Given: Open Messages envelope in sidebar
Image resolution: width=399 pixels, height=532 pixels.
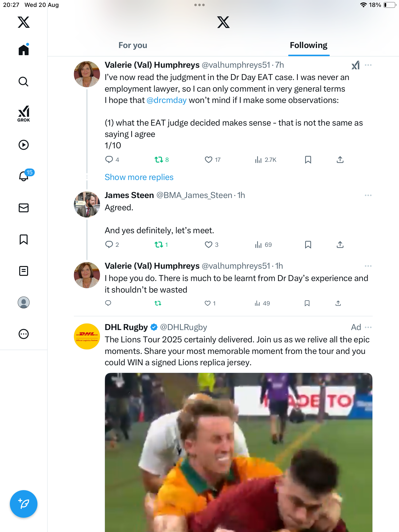Looking at the screenshot, I should [x=24, y=208].
